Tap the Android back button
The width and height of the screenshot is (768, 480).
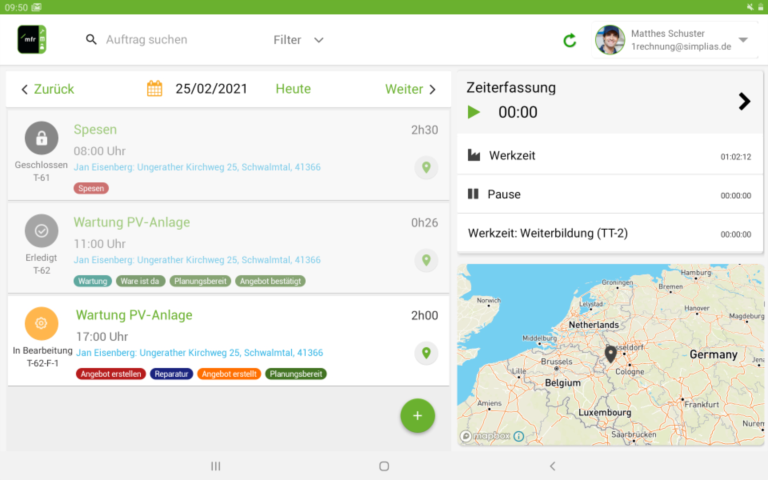(x=552, y=466)
